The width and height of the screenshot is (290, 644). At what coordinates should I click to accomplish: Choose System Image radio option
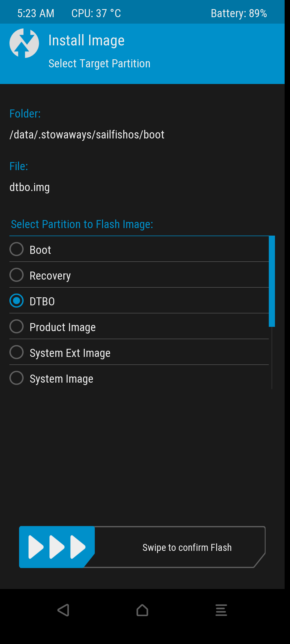click(x=17, y=378)
